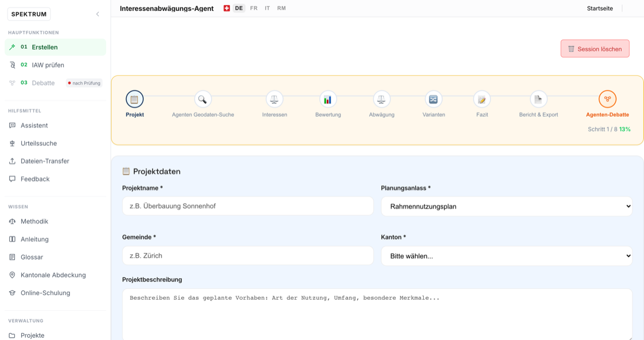Click the Session löschen trash icon
Image resolution: width=644 pixels, height=340 pixels.
coord(572,49)
